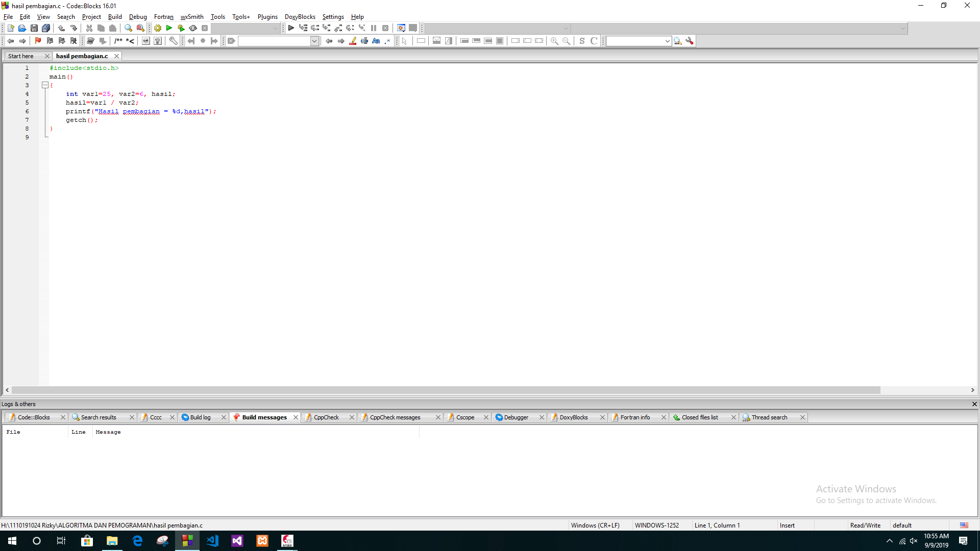The height and width of the screenshot is (551, 980).
Task: Open the Start here tab
Action: tap(21, 56)
